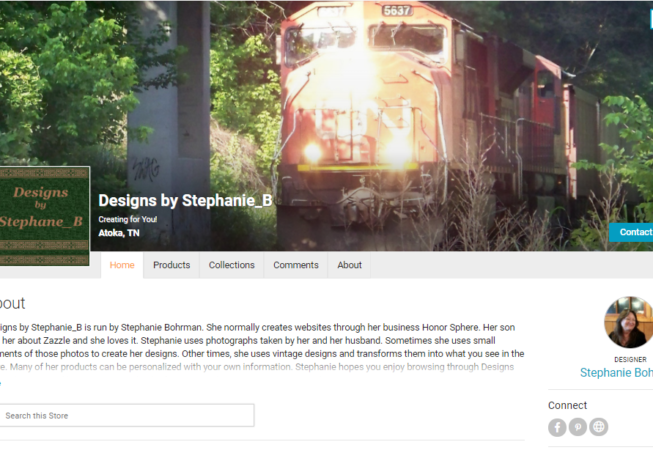
Task: Click the Connect section heading
Action: click(x=567, y=405)
